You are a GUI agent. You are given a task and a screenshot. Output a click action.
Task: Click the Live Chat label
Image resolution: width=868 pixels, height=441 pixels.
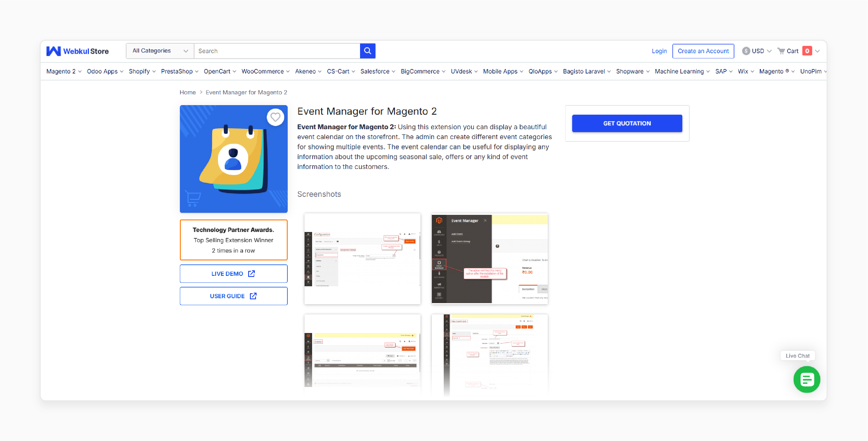point(798,356)
